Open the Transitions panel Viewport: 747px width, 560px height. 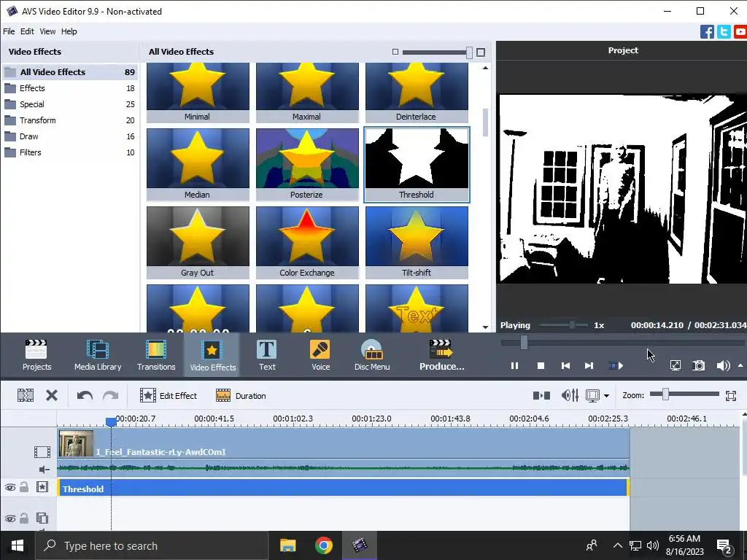(156, 355)
